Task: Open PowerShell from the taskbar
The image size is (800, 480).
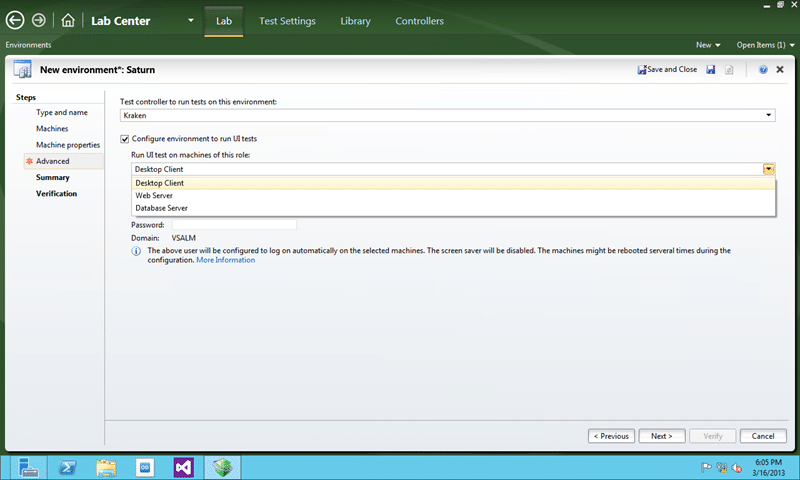Action: click(67, 467)
